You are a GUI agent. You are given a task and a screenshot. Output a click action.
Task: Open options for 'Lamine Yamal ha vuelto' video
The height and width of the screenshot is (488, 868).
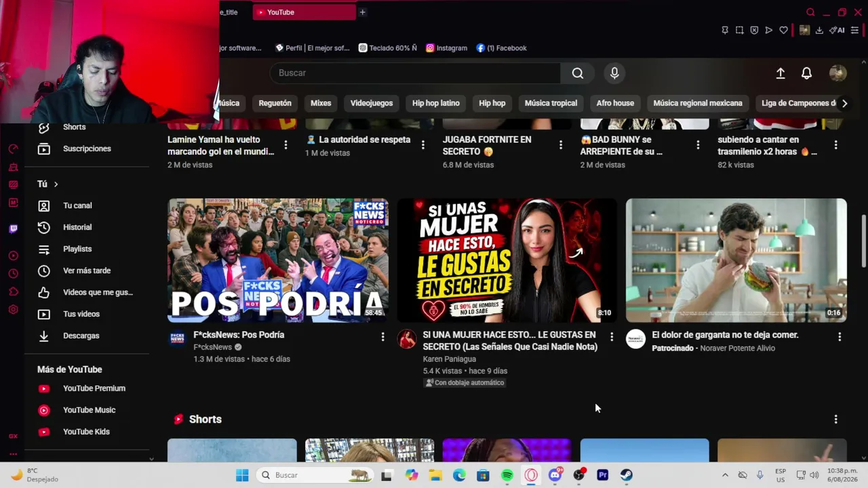click(285, 145)
